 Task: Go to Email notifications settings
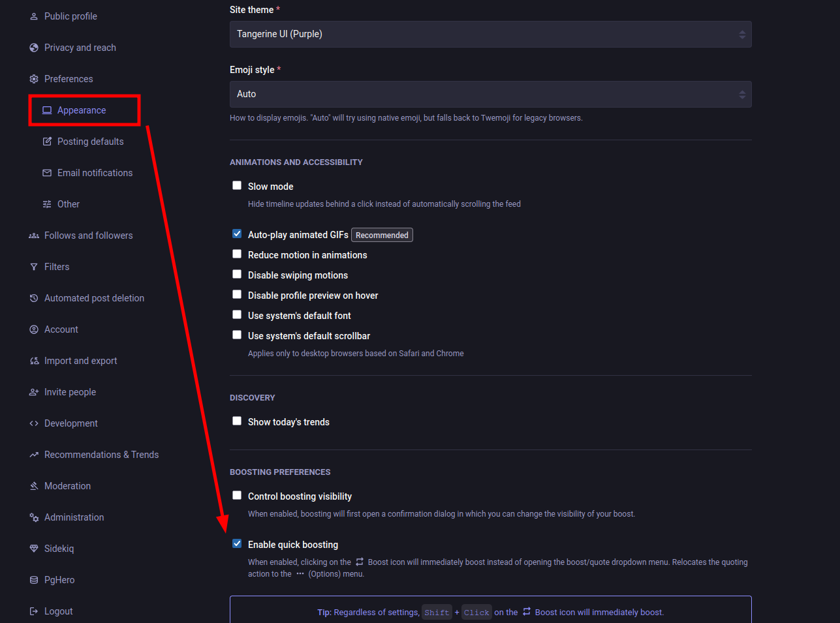point(95,173)
